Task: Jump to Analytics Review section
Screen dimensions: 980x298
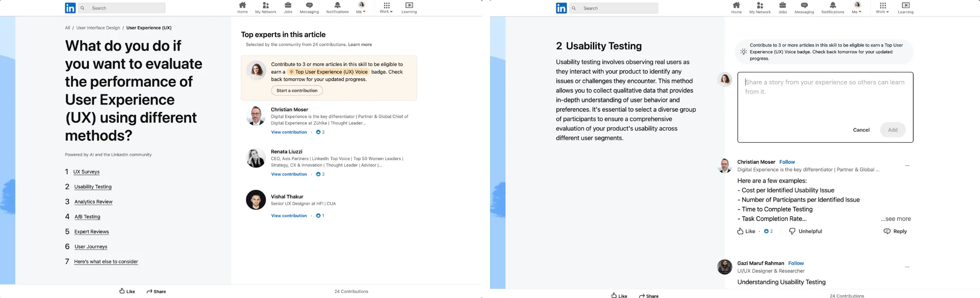Action: pos(93,202)
